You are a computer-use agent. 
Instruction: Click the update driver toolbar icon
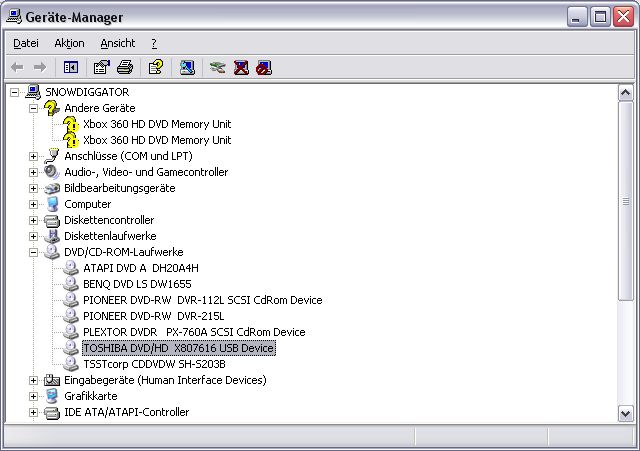(x=217, y=67)
